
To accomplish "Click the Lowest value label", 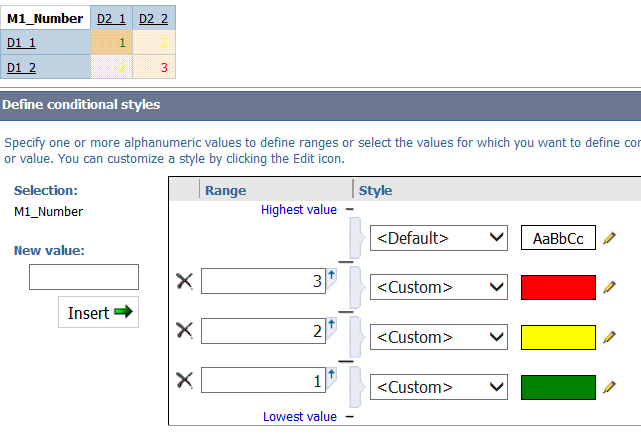I will (x=300, y=416).
